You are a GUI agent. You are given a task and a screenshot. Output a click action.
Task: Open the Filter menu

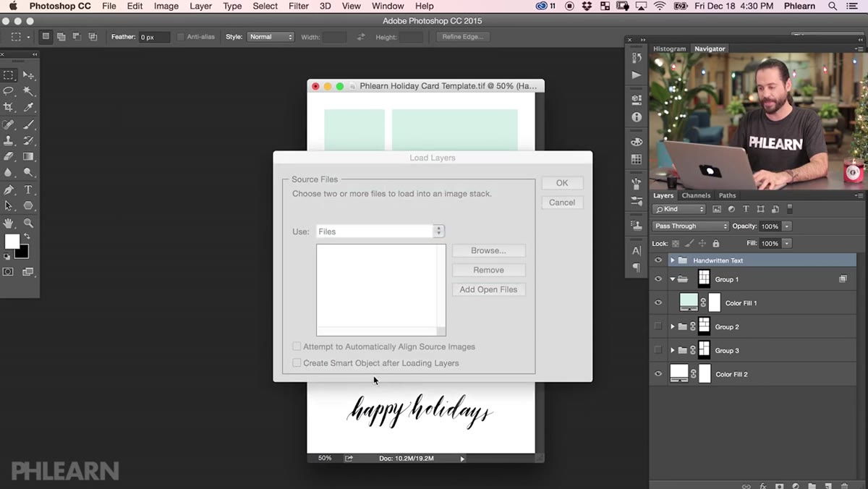pyautogui.click(x=299, y=6)
